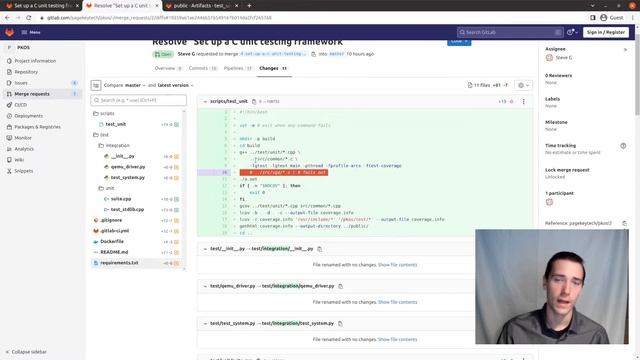Select __init__.py in the file tree
Viewport: 640px width, 360px height.
pos(122,156)
